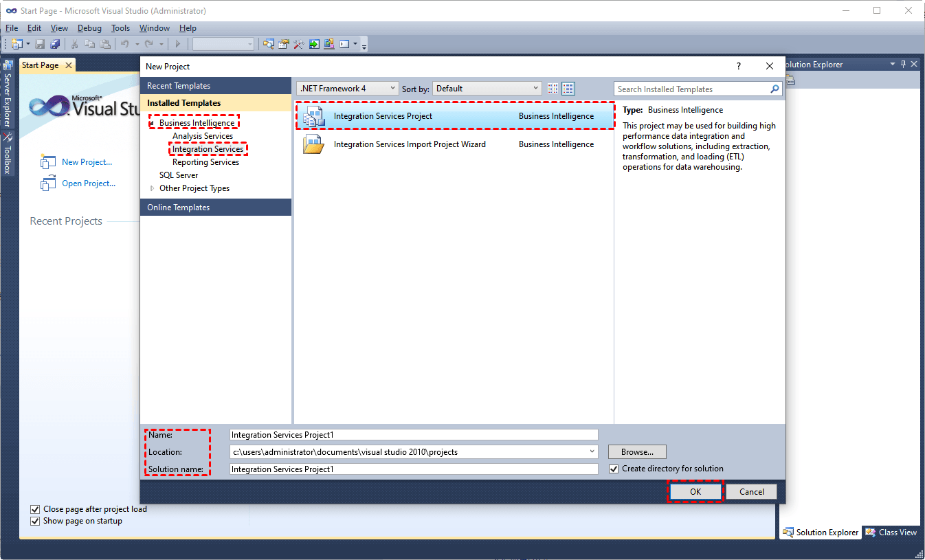Click the Properties icon in Solution Explorer toolbar
Viewport: 925px width, 560px height.
click(790, 80)
